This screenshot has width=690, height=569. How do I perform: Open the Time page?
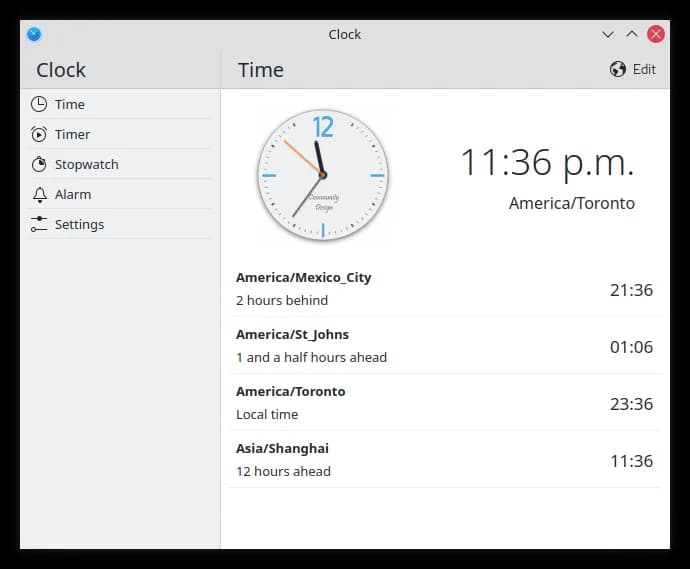tap(70, 104)
